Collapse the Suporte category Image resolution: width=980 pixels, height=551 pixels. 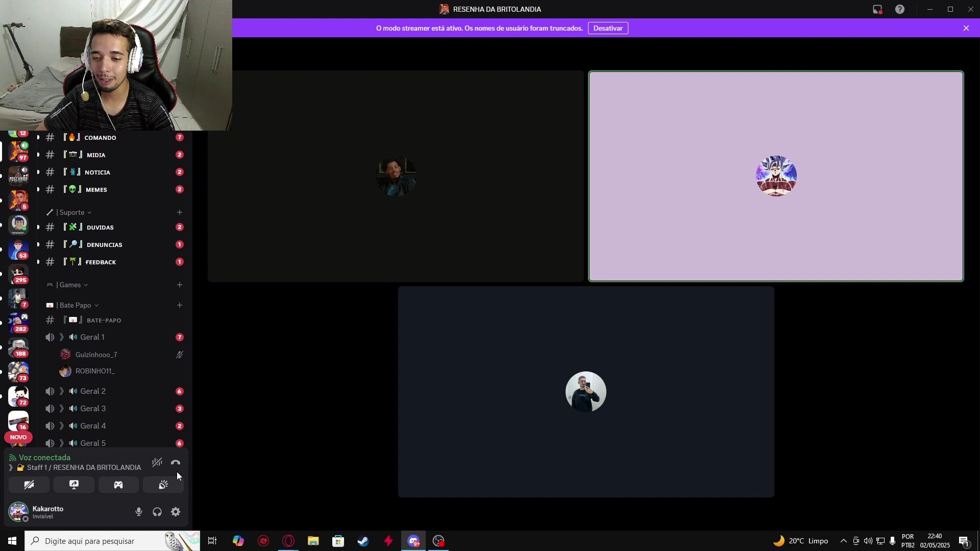tap(69, 212)
